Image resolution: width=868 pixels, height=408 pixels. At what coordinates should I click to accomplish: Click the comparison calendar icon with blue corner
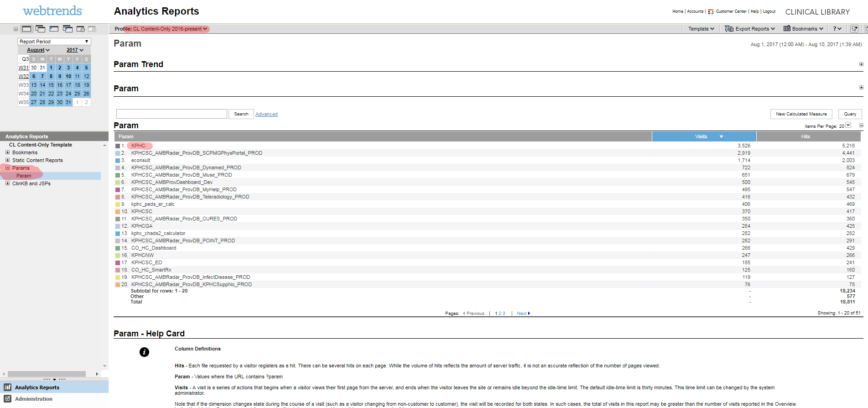[x=68, y=29]
